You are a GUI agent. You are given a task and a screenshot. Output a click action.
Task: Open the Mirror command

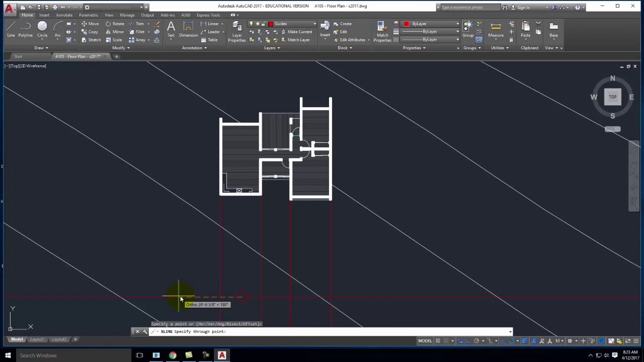[118, 32]
